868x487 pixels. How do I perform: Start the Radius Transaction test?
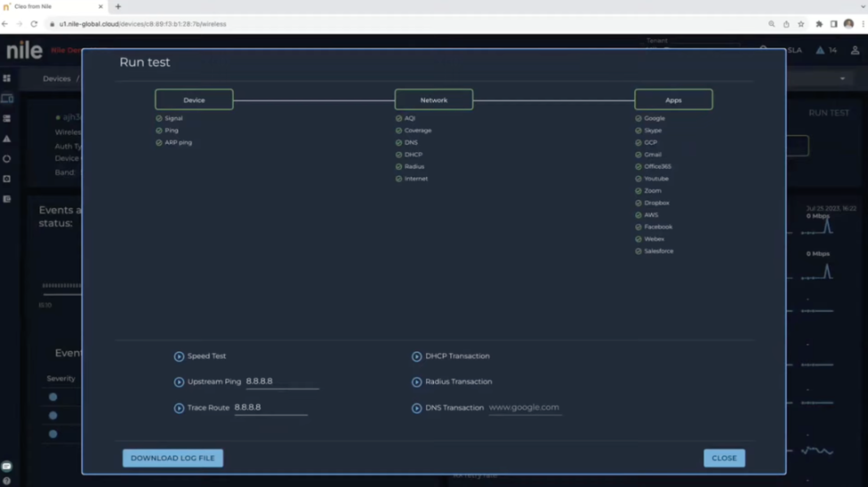click(416, 382)
